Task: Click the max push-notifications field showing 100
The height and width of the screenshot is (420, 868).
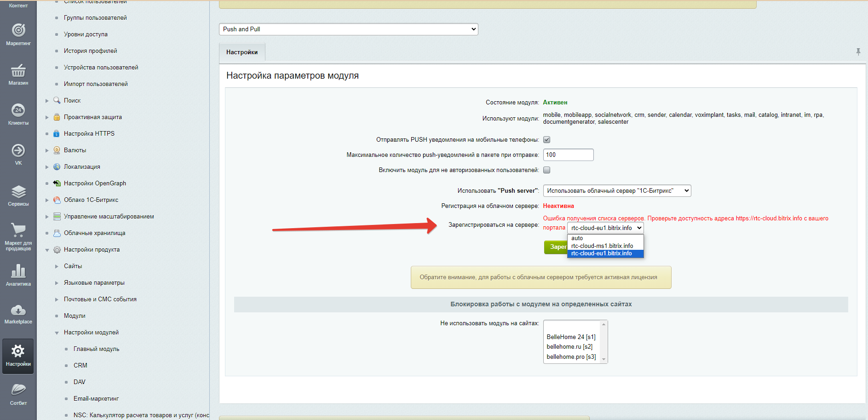Action: (x=568, y=155)
